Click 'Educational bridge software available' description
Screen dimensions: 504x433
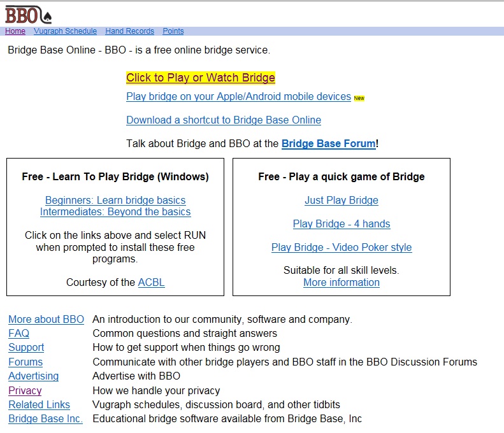point(227,419)
